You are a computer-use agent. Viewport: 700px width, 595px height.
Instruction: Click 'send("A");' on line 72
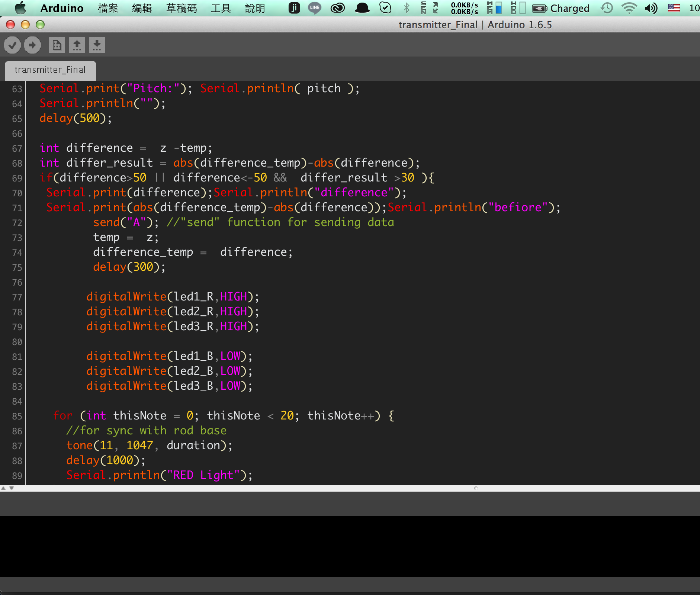coord(126,222)
